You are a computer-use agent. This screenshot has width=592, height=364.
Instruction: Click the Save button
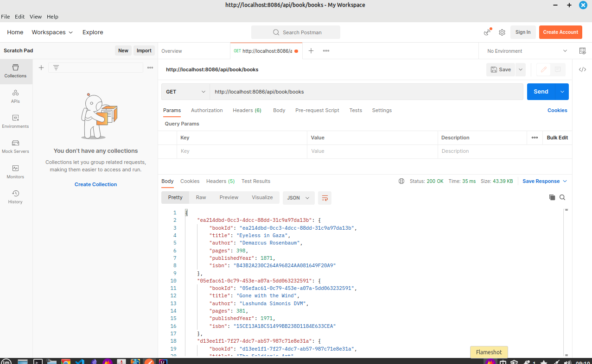pyautogui.click(x=501, y=69)
